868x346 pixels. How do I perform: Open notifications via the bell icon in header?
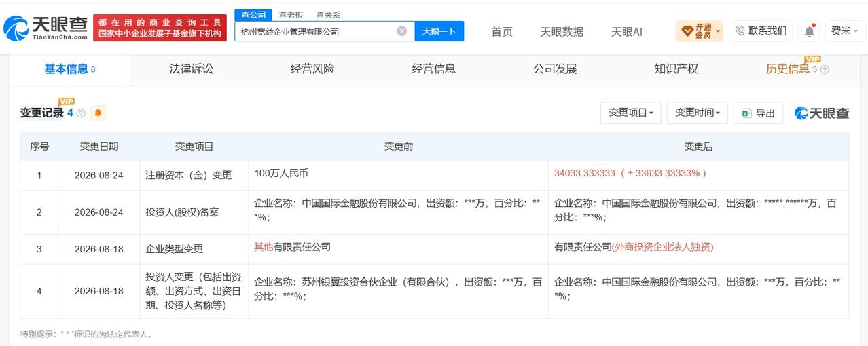pyautogui.click(x=809, y=31)
